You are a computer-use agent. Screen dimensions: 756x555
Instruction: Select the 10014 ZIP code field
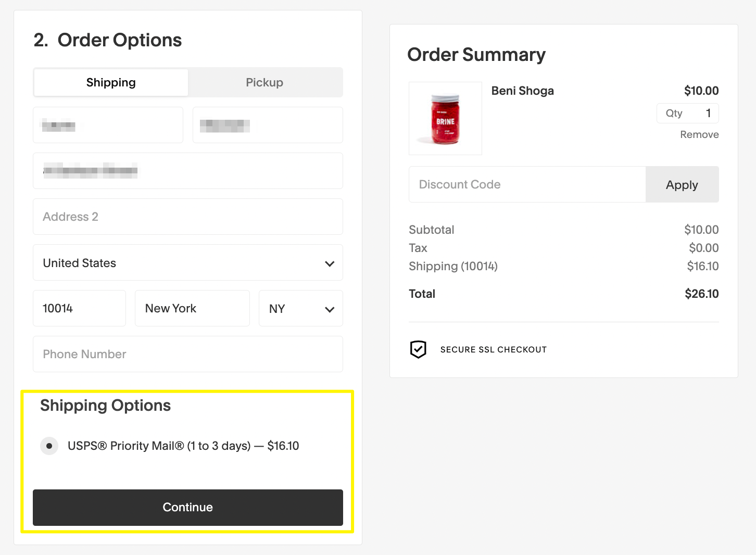(79, 308)
